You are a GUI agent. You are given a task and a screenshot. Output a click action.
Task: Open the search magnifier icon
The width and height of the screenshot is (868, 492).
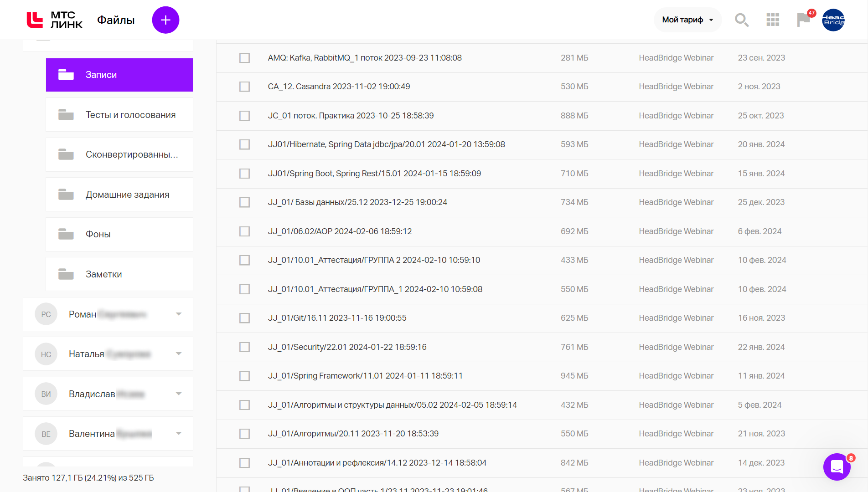[x=742, y=20]
